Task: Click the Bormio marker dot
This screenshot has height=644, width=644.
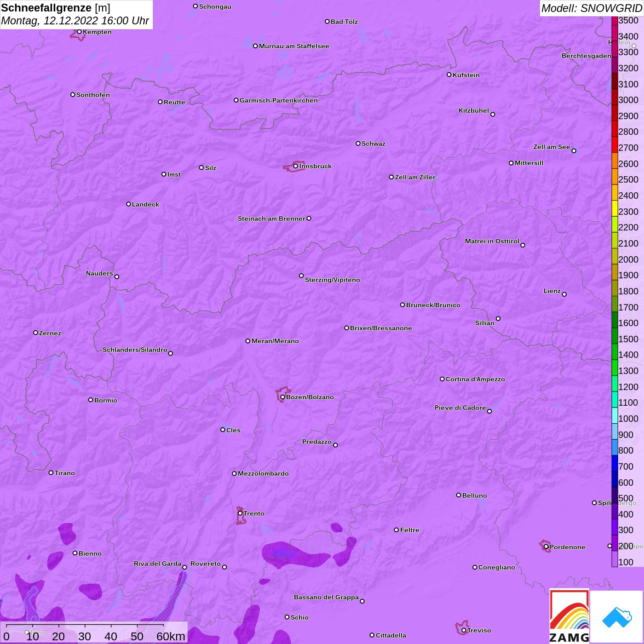Action: pos(91,400)
